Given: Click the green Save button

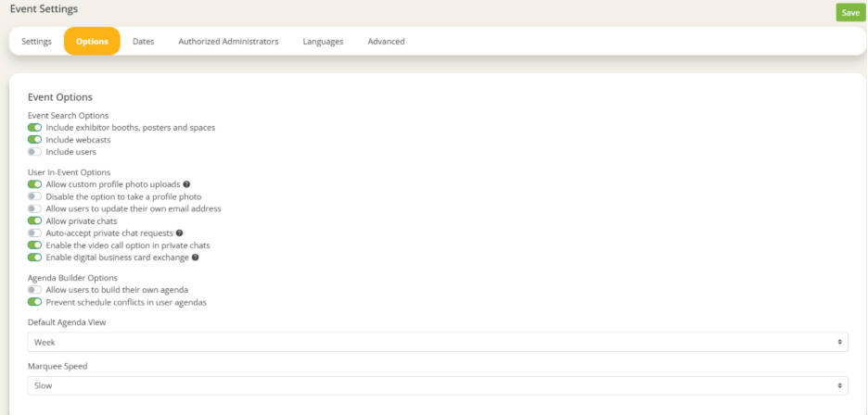Looking at the screenshot, I should click(x=849, y=13).
